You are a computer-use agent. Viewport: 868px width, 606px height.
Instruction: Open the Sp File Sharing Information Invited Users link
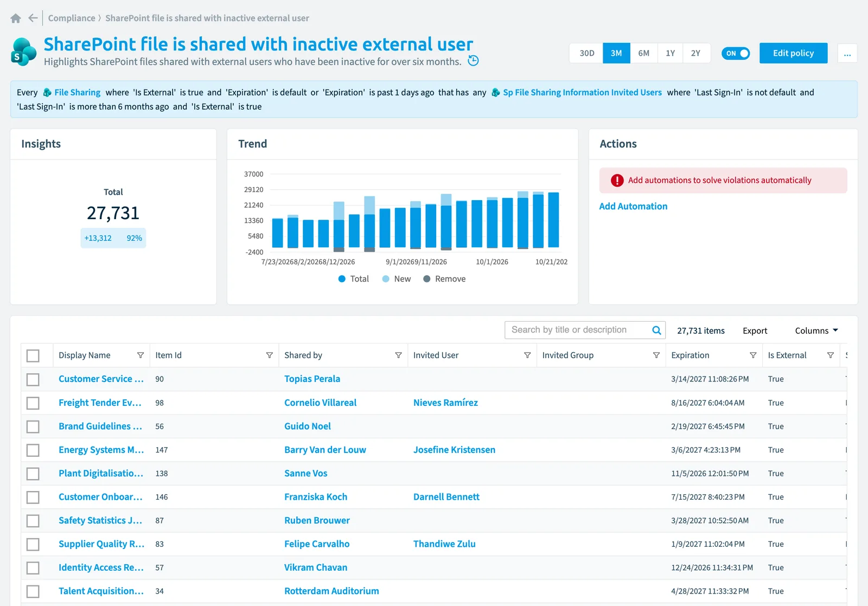(582, 93)
